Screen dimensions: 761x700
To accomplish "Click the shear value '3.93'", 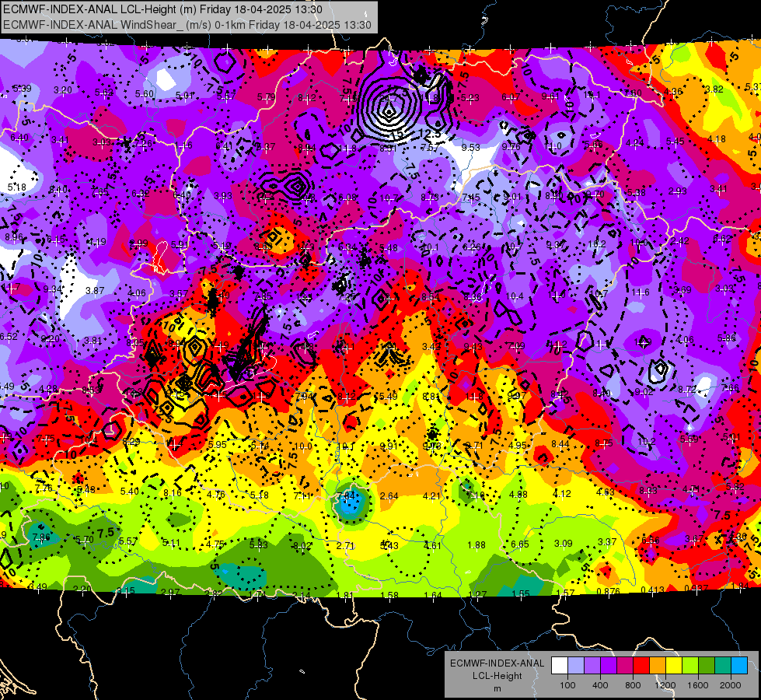I will click(x=223, y=196).
